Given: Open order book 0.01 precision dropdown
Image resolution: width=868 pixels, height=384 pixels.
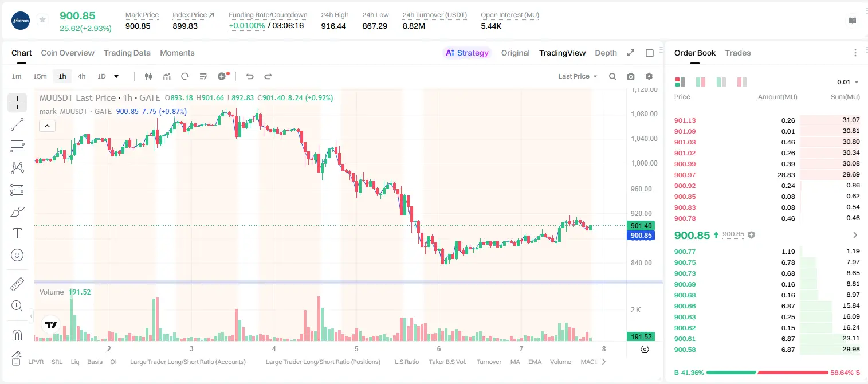Looking at the screenshot, I should (x=848, y=82).
